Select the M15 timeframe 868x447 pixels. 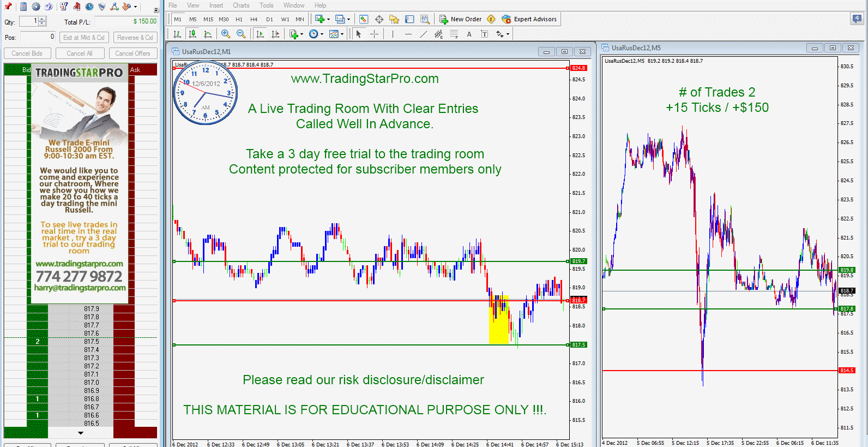pyautogui.click(x=208, y=19)
